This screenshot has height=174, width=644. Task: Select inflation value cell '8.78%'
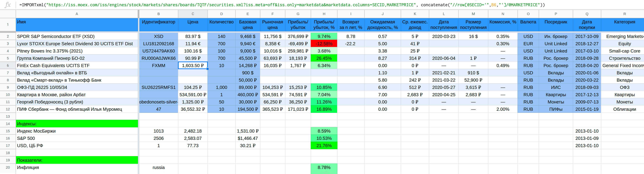pos(324,168)
